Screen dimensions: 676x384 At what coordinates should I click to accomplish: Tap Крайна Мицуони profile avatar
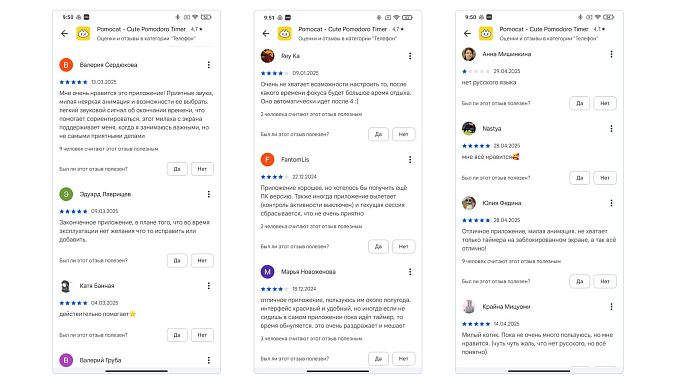(x=469, y=306)
